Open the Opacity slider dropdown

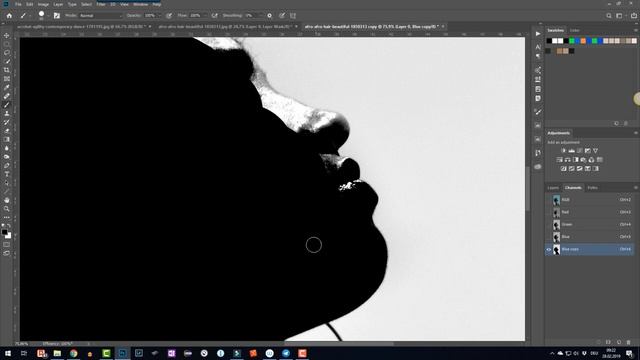pos(159,16)
